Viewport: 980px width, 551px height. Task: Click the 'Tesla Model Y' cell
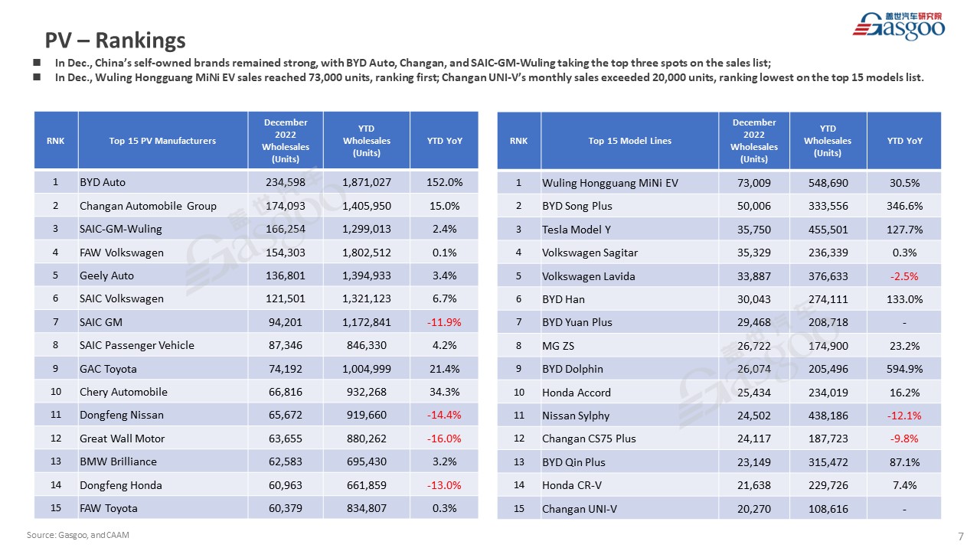[x=629, y=230]
